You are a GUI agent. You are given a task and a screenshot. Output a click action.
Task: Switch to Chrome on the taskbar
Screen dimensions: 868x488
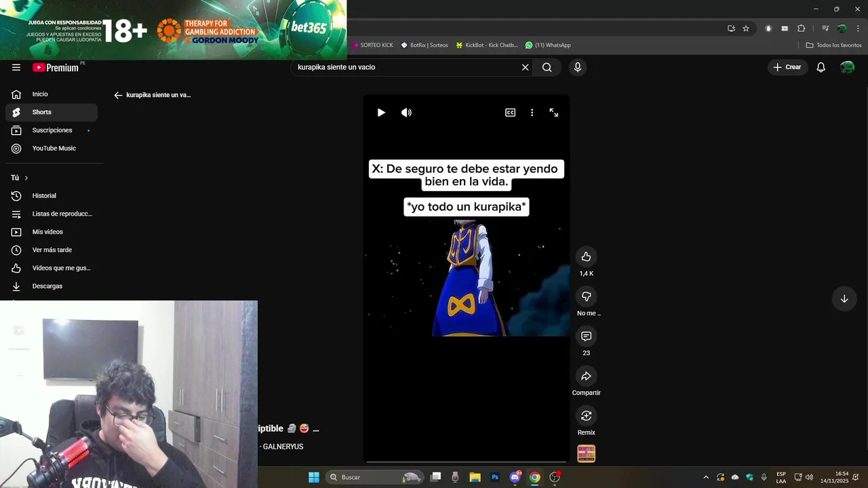[535, 477]
